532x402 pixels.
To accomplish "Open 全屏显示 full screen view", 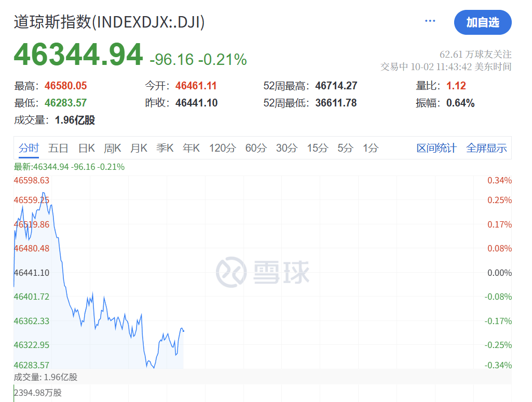I will 486,148.
